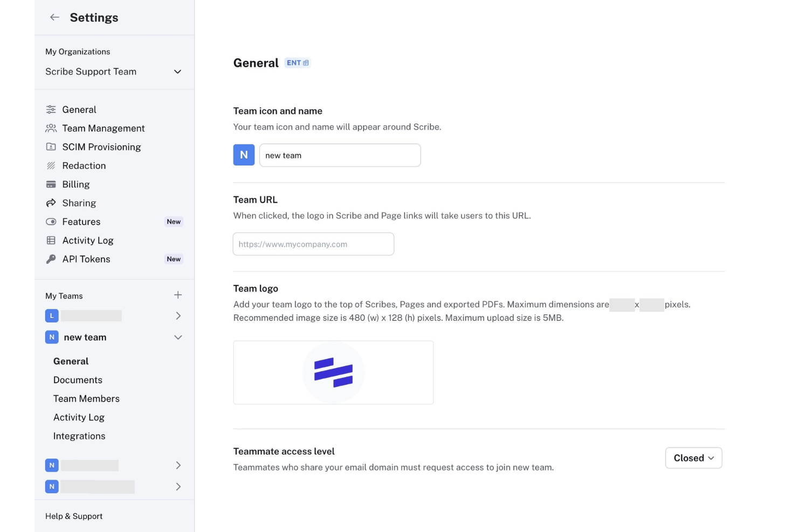Click the New badge beside Features

[x=174, y=222]
